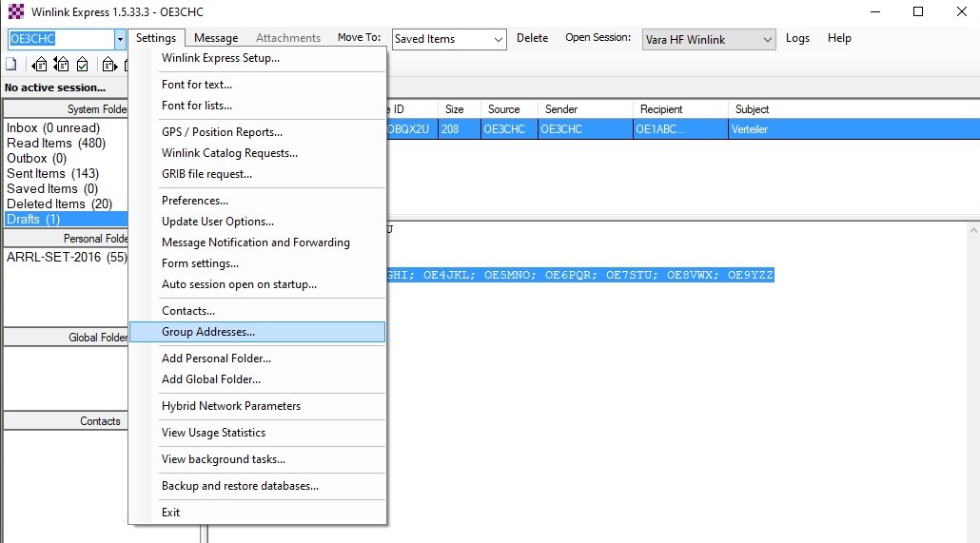The width and height of the screenshot is (980, 543).
Task: Click the highlighted callsign list in message body
Action: [580, 275]
